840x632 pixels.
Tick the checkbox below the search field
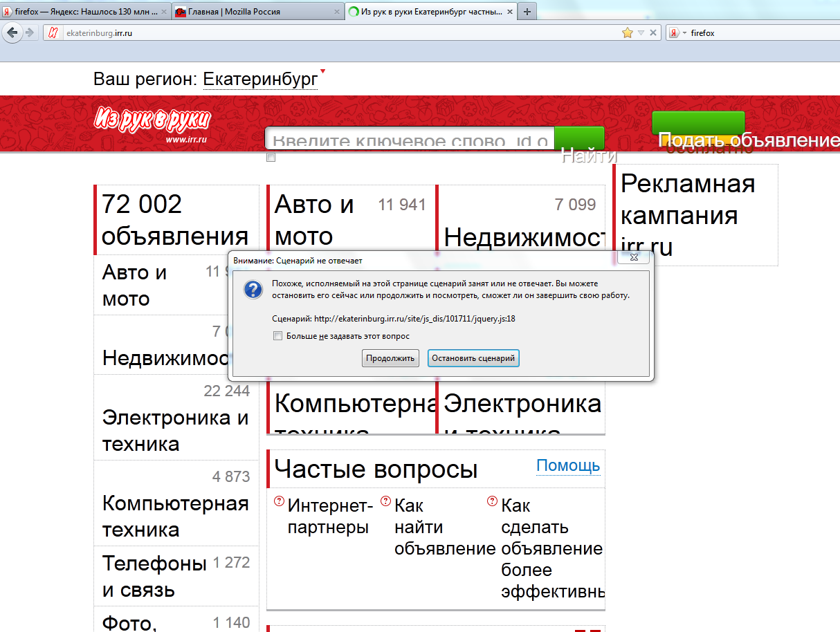tap(271, 158)
